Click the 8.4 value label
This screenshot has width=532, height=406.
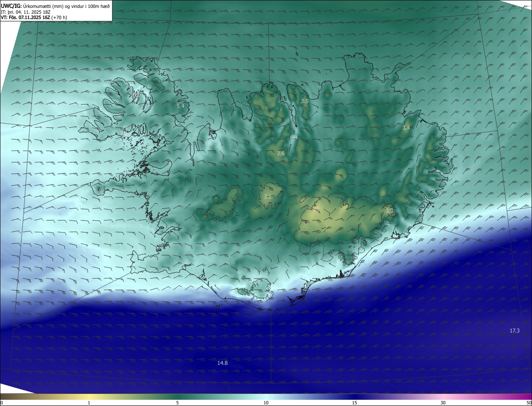pos(294,137)
